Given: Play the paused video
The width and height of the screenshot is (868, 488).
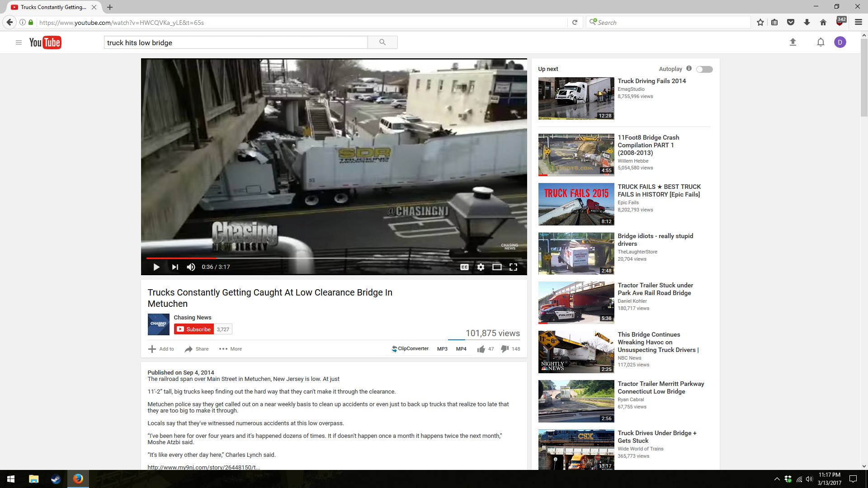Looking at the screenshot, I should coord(156,267).
